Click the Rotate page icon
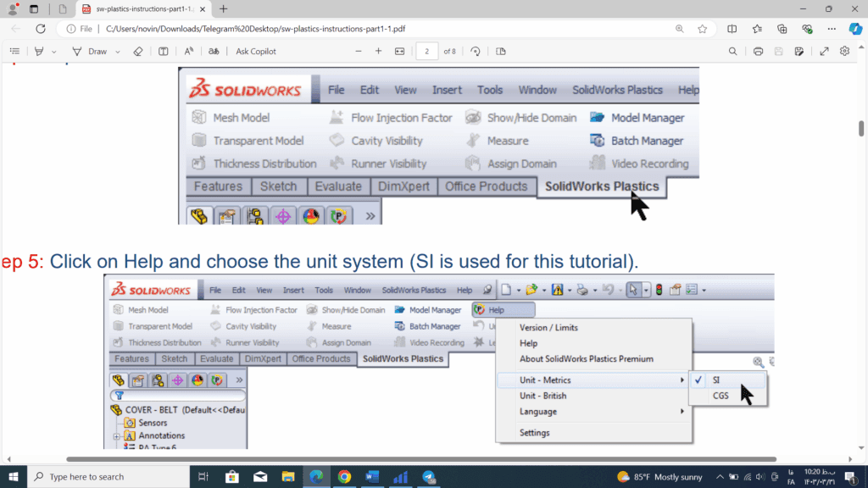The height and width of the screenshot is (488, 868). [476, 52]
